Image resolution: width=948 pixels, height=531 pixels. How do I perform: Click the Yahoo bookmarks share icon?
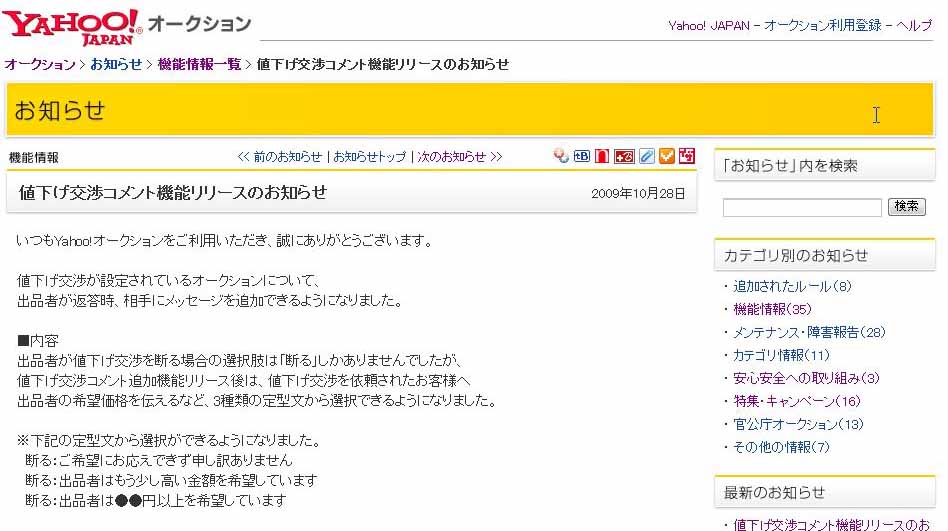(x=561, y=156)
